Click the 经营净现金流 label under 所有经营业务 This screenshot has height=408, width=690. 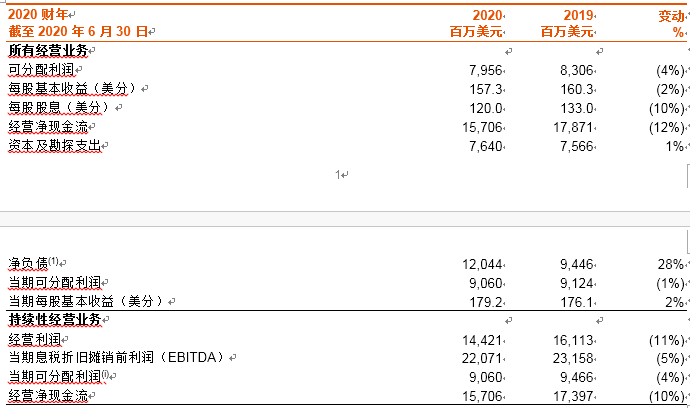coord(48,127)
